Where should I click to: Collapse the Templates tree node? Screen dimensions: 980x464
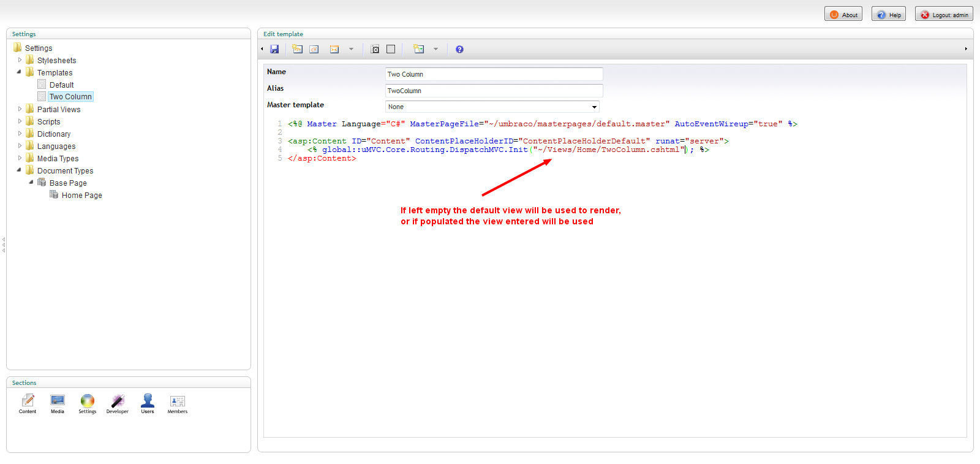point(20,72)
